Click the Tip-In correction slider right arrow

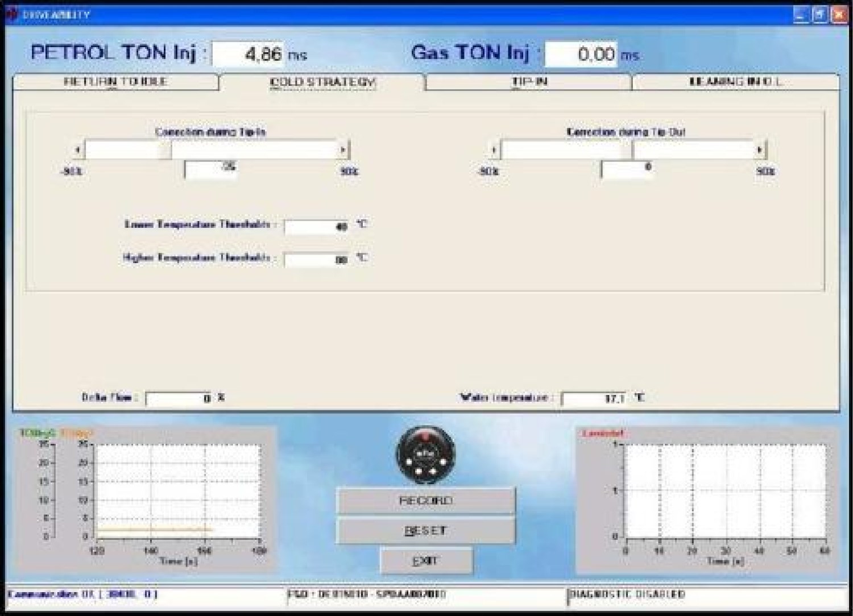pos(343,150)
